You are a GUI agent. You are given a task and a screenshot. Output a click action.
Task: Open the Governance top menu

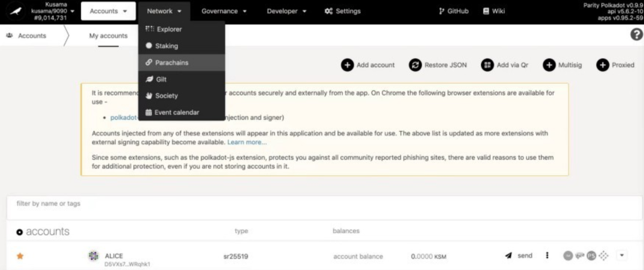[224, 11]
